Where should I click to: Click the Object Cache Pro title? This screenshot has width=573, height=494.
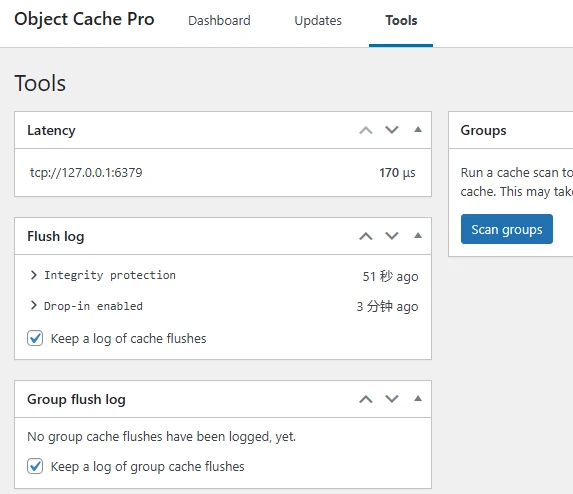[84, 19]
